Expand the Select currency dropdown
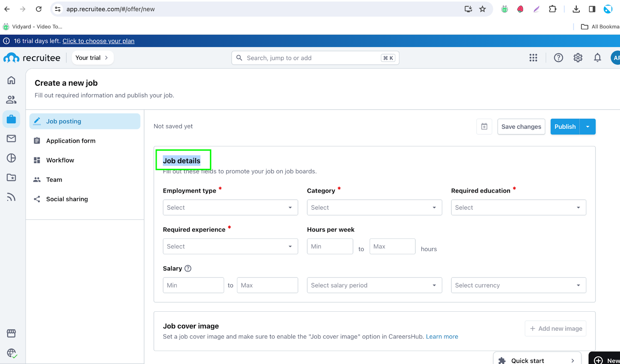620x364 pixels. pos(518,285)
